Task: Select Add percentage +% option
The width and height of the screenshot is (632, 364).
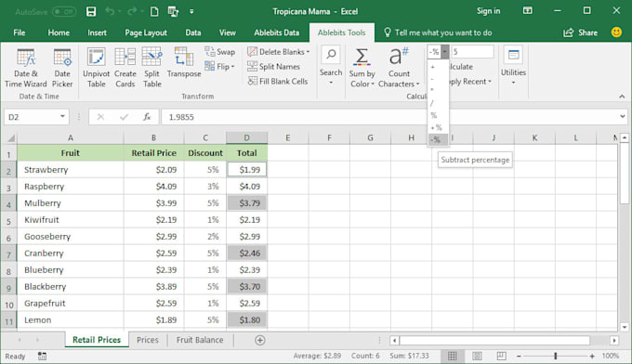Action: click(x=438, y=127)
